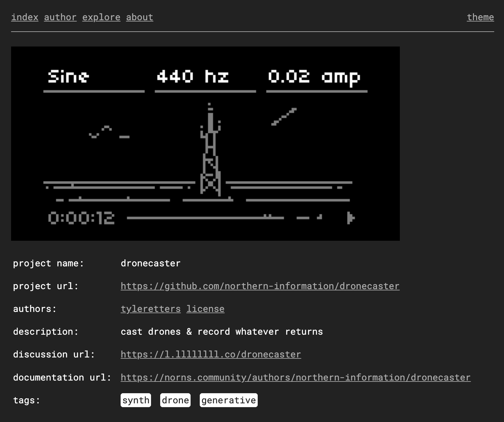Click the 'dronecaster' project name text
504x422 pixels.
pos(151,263)
